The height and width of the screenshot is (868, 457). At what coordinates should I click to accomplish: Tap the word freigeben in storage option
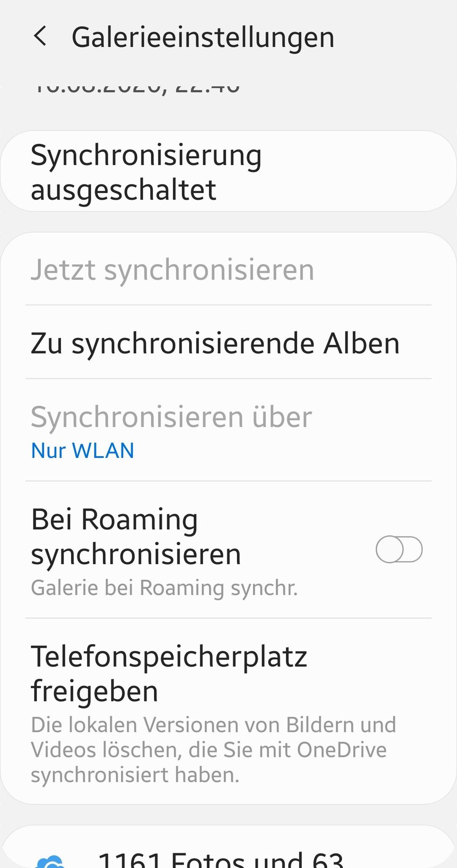pos(94,691)
